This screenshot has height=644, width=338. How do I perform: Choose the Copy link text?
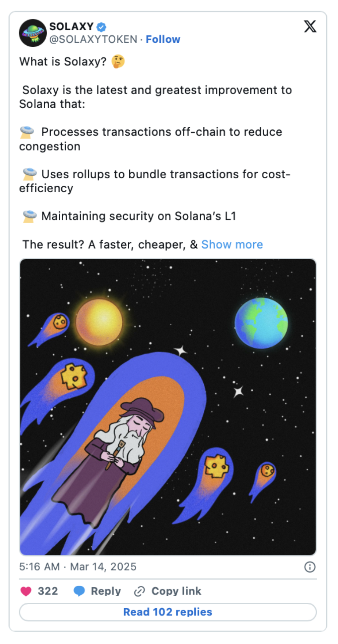pos(176,591)
